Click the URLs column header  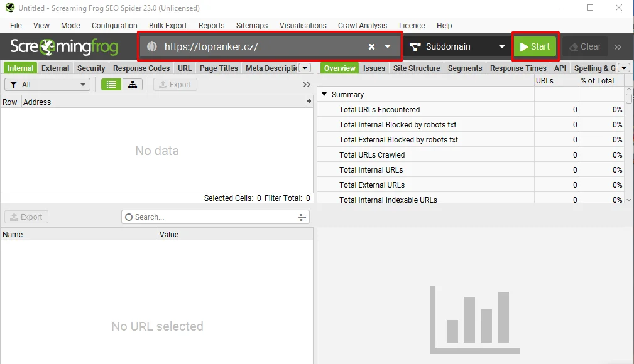tap(556, 80)
